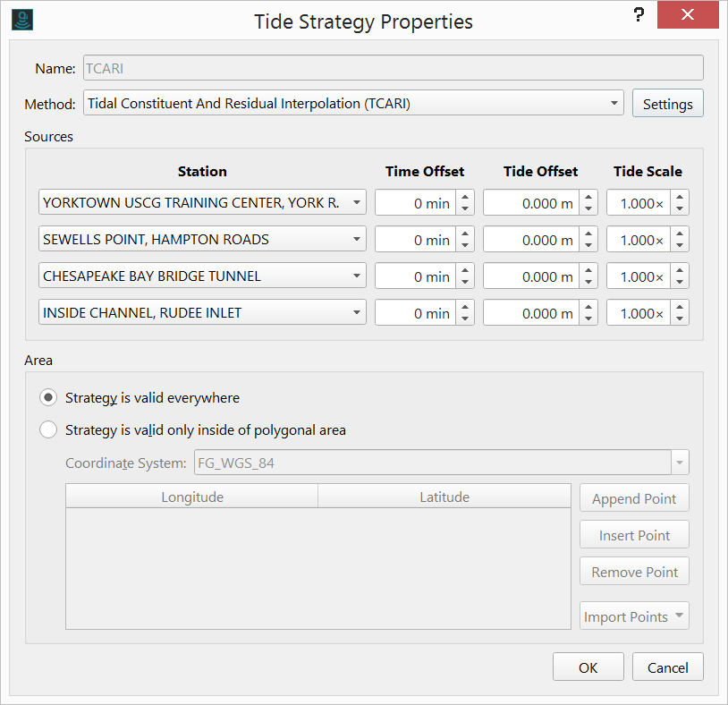728x705 pixels.
Task: Click the Longitude column header
Action: (191, 497)
